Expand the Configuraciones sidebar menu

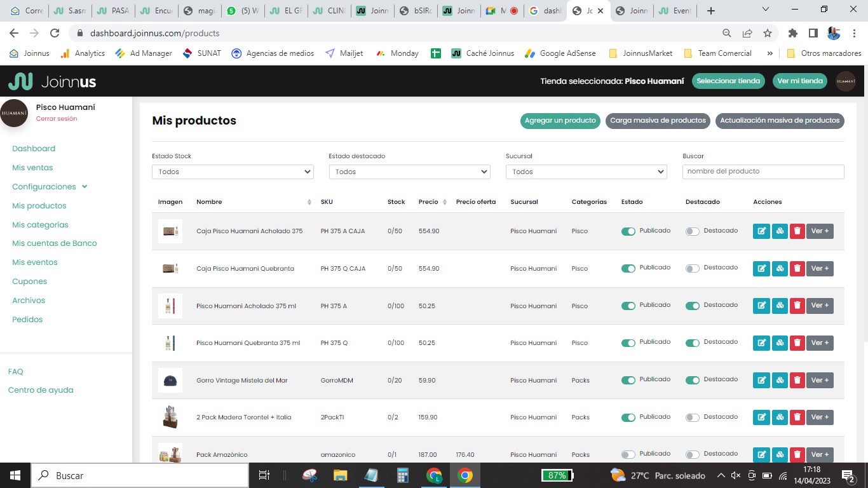[x=50, y=187]
